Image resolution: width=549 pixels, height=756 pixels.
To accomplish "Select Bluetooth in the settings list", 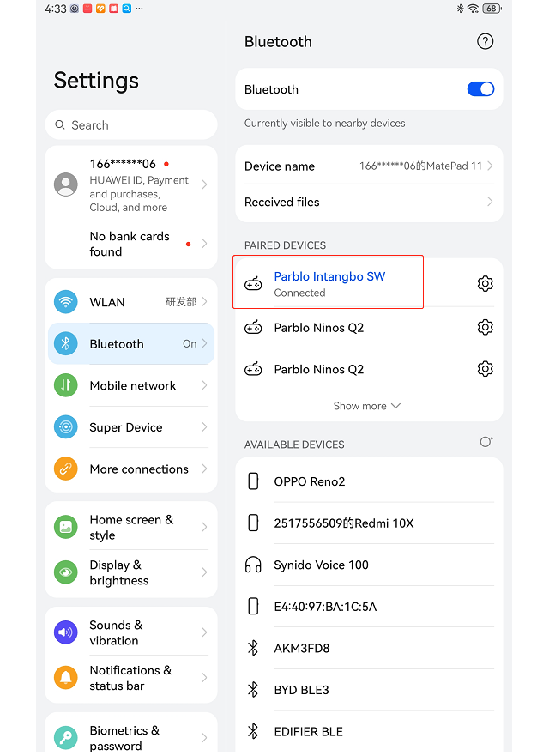I will pyautogui.click(x=131, y=344).
